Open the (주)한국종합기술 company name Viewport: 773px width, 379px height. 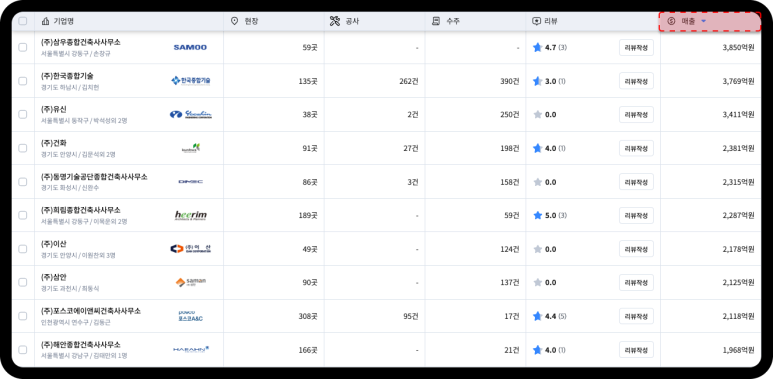[67, 76]
